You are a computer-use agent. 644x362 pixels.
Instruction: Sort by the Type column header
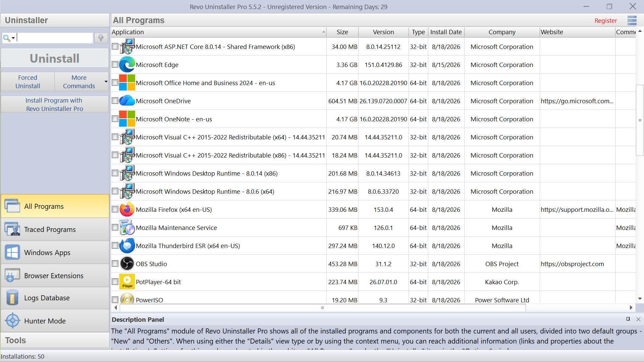point(418,32)
